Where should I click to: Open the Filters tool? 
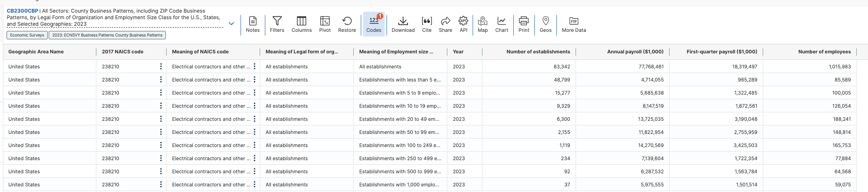click(x=277, y=24)
